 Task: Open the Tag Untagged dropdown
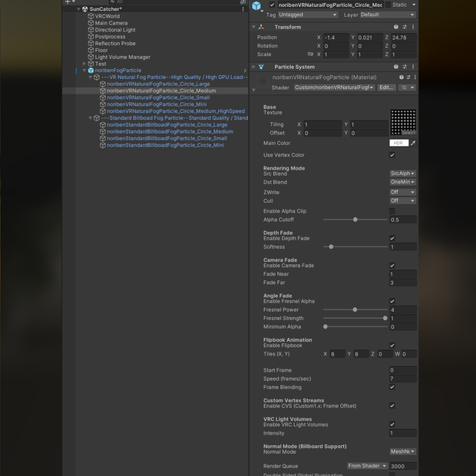click(x=308, y=15)
